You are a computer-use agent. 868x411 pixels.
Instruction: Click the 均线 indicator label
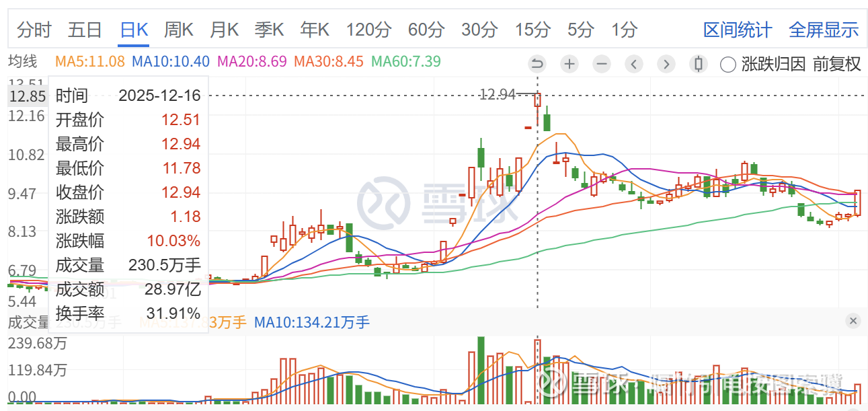[x=23, y=61]
